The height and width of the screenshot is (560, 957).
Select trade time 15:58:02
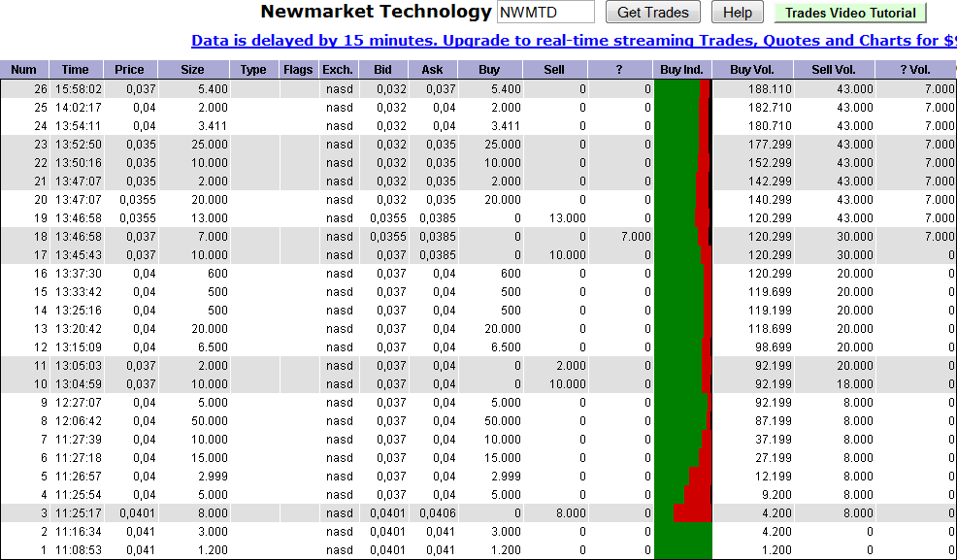78,89
